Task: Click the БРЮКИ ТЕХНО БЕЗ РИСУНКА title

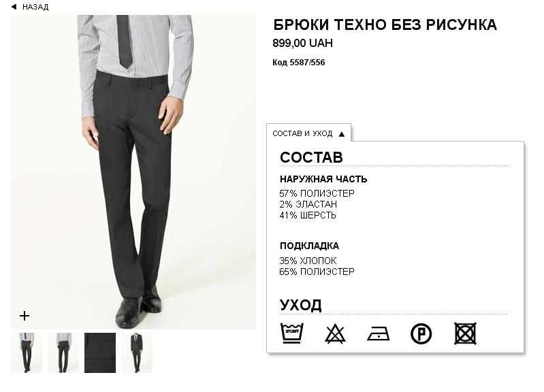Action: click(385, 25)
